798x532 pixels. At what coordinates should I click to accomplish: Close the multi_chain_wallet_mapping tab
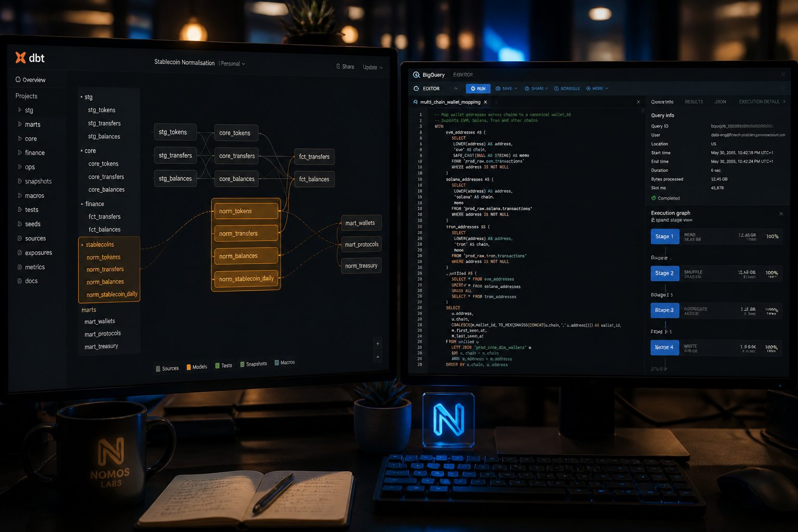coord(485,102)
